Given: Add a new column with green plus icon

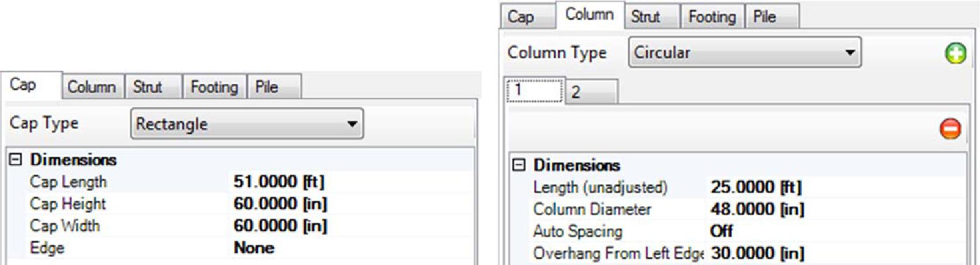Looking at the screenshot, I should [x=956, y=53].
